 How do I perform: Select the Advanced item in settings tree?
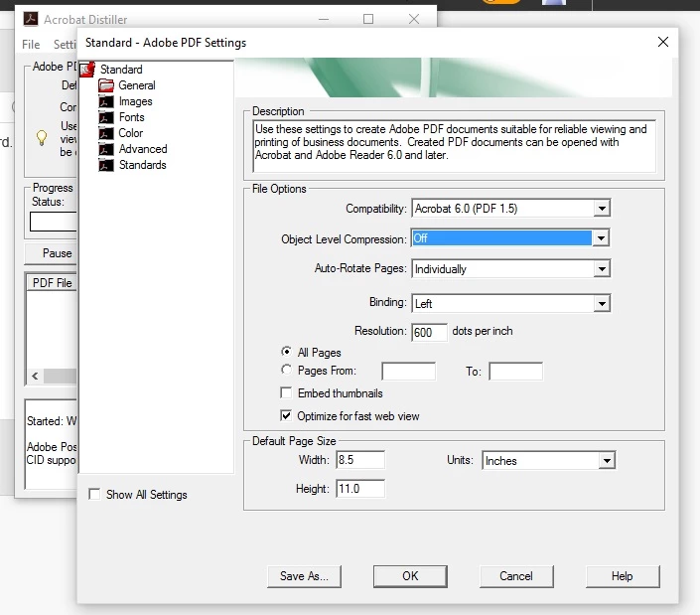point(143,149)
